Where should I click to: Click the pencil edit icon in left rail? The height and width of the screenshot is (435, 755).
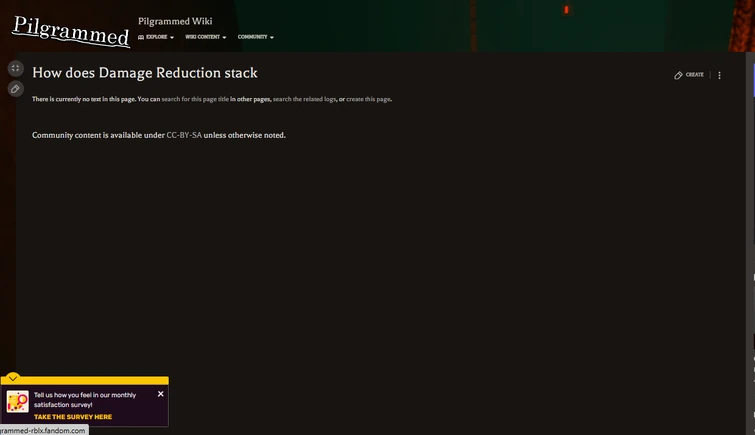(x=15, y=89)
